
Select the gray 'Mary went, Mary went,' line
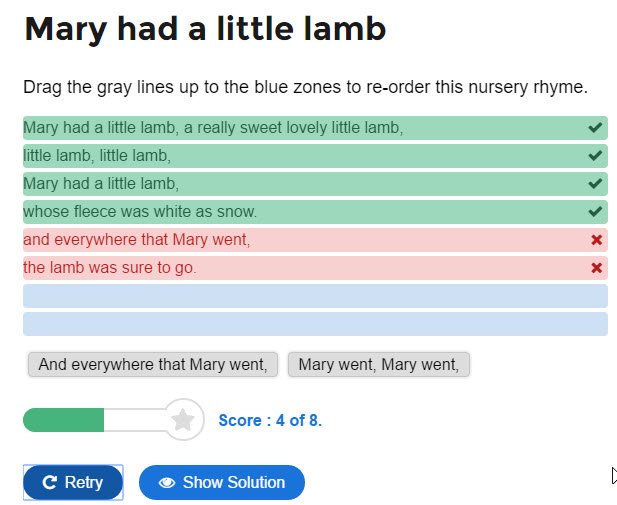point(379,364)
